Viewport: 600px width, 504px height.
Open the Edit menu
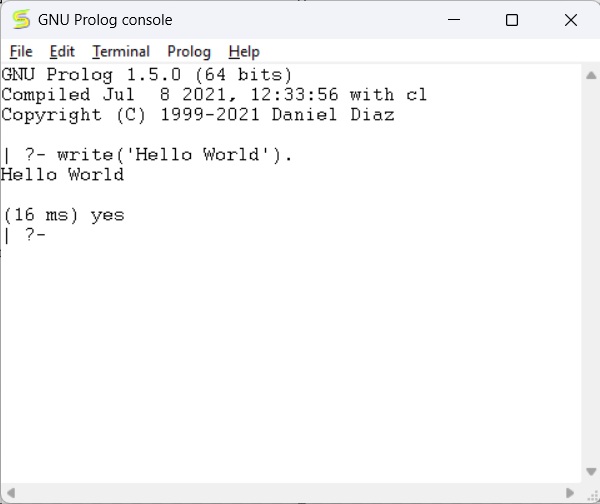point(62,52)
